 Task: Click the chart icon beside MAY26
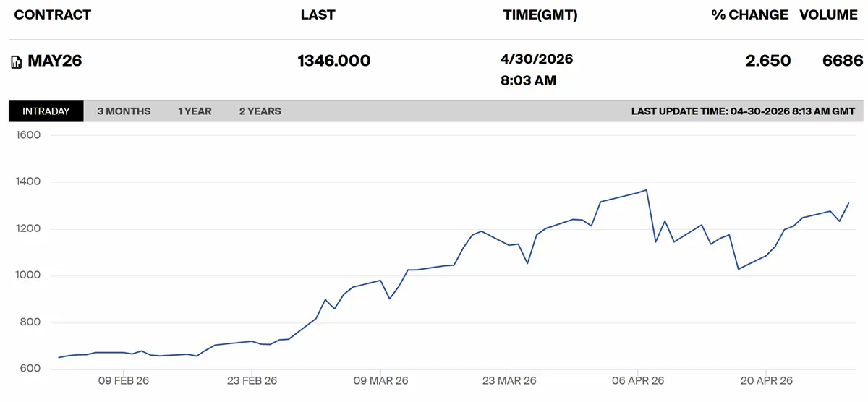(17, 62)
